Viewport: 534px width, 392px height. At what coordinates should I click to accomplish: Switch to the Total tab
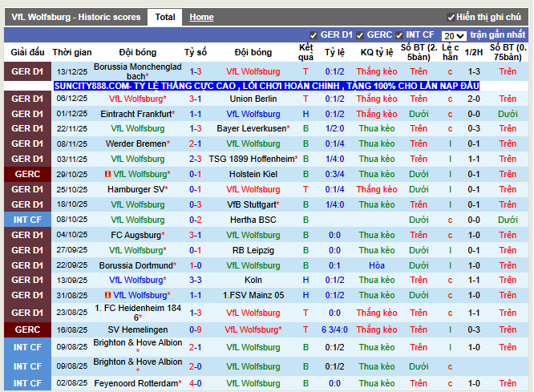[165, 17]
